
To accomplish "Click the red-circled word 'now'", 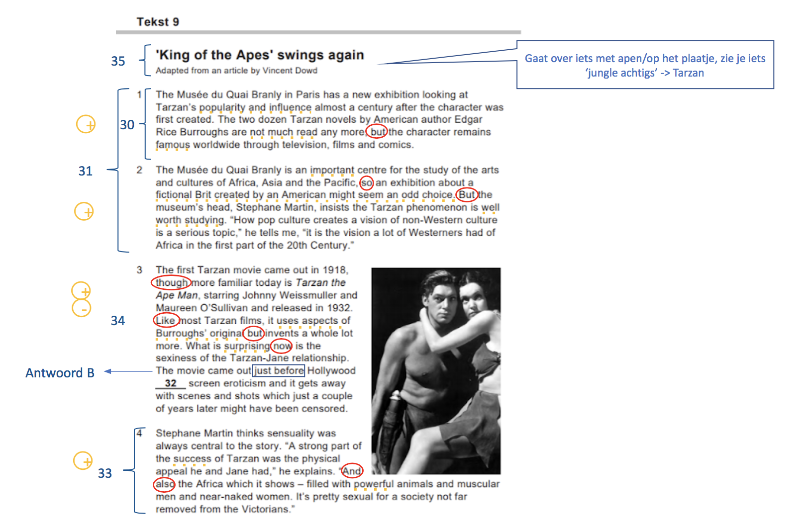I will 282,346.
